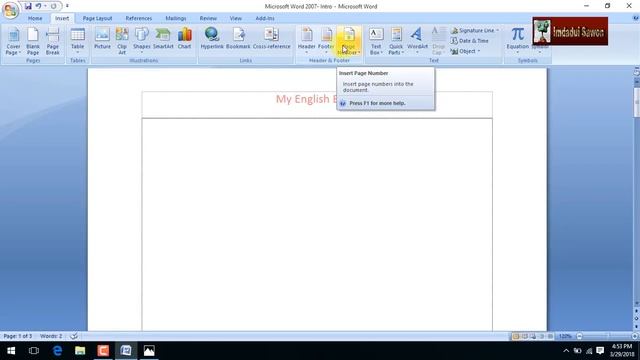Switch to Web Layout view
This screenshot has height=360, width=640.
tap(533, 336)
